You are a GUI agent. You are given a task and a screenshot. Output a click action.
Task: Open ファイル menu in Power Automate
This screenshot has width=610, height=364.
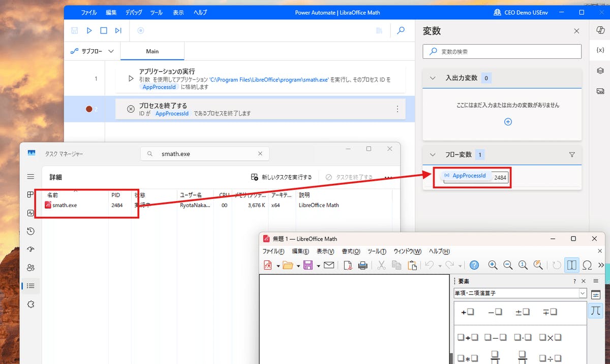pyautogui.click(x=89, y=12)
